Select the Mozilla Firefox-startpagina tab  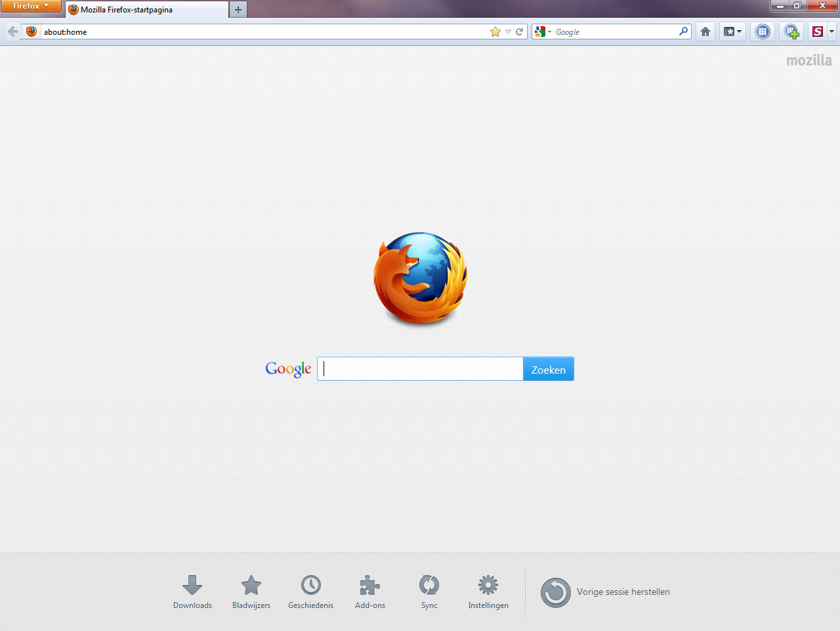click(x=146, y=10)
